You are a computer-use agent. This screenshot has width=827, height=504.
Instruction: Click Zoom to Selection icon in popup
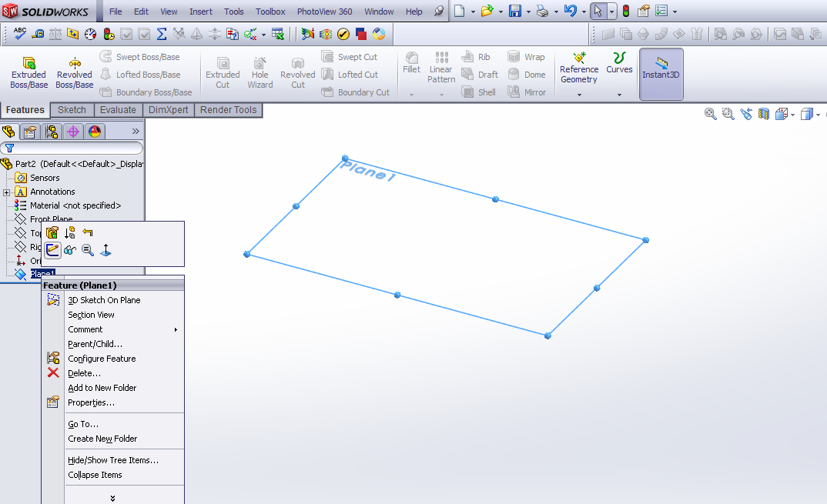88,250
